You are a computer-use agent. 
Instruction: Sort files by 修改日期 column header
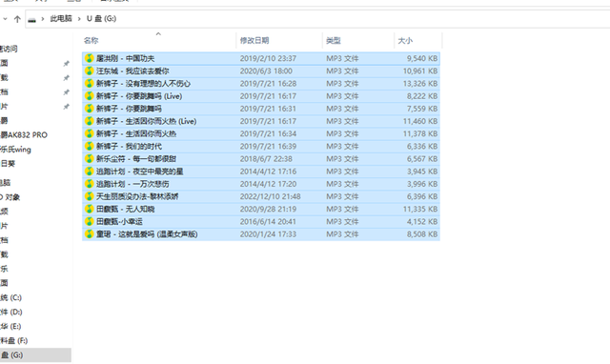coord(254,40)
